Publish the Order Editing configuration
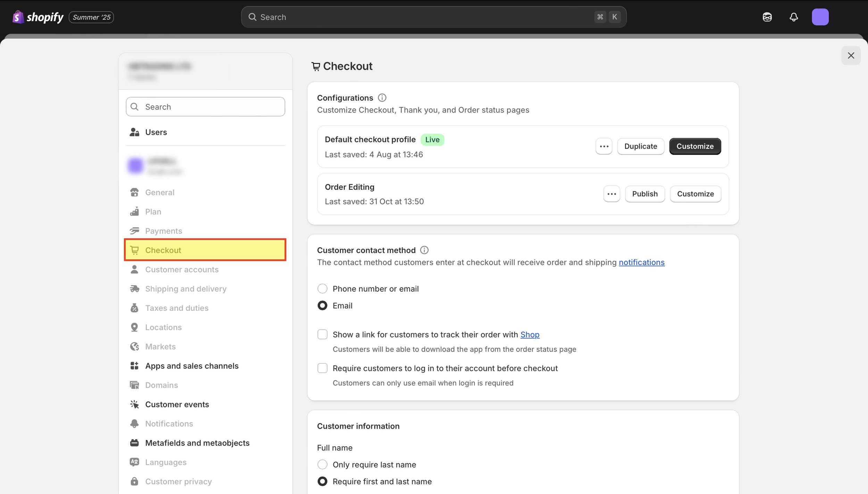 point(645,194)
